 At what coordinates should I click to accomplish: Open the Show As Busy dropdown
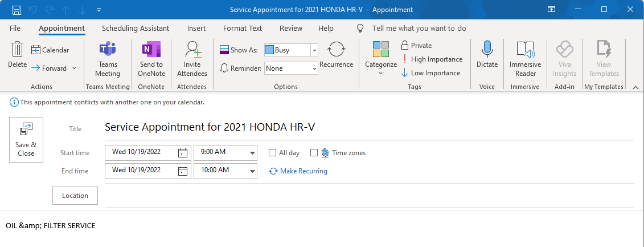pos(315,50)
